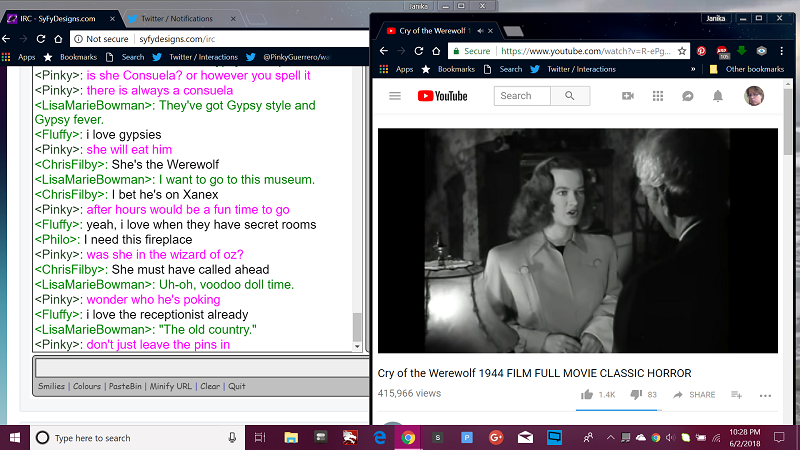The image size is (800, 450).
Task: Click the Pinterest extension icon
Action: 702,51
